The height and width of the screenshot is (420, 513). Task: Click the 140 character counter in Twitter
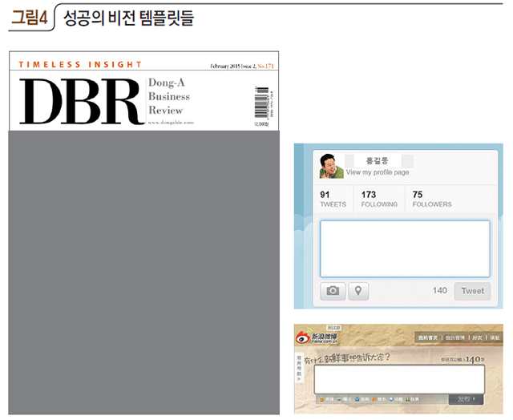click(440, 290)
